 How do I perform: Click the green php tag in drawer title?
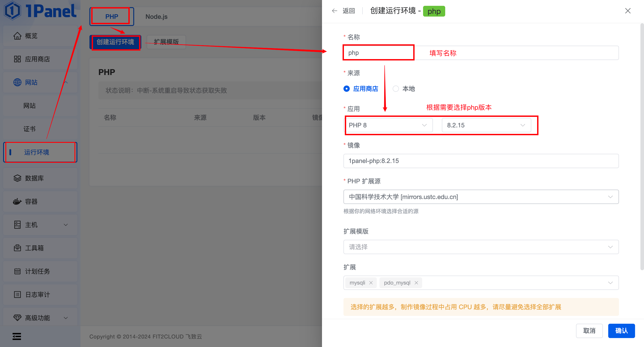434,11
